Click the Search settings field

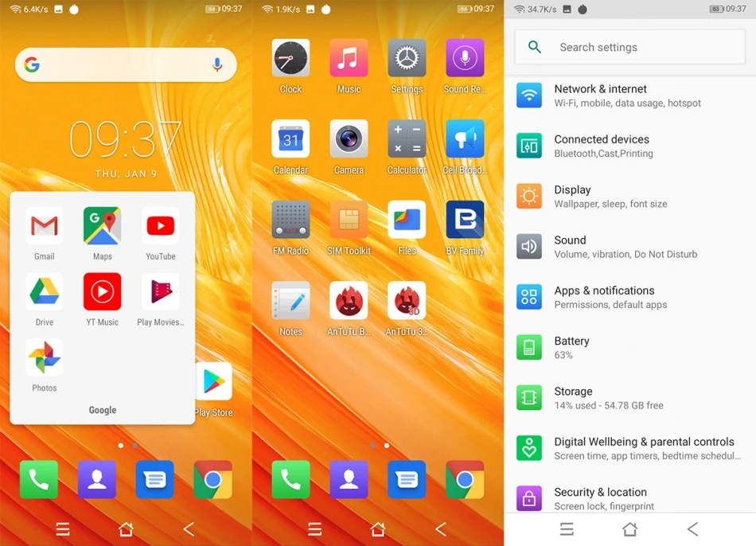tap(629, 47)
